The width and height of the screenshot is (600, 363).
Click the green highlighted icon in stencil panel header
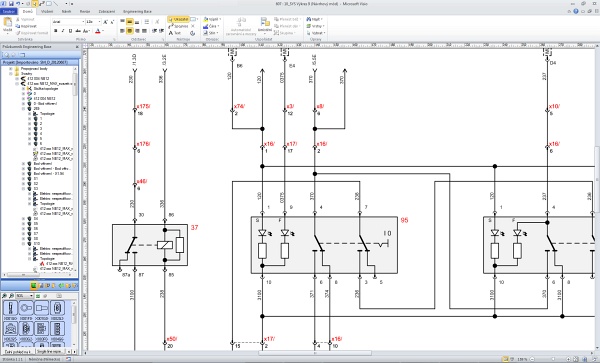[34, 286]
